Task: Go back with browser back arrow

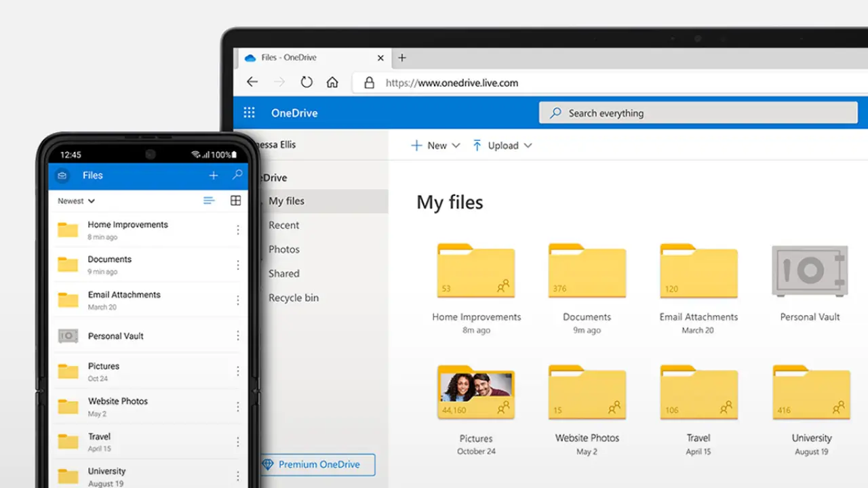Action: point(252,82)
